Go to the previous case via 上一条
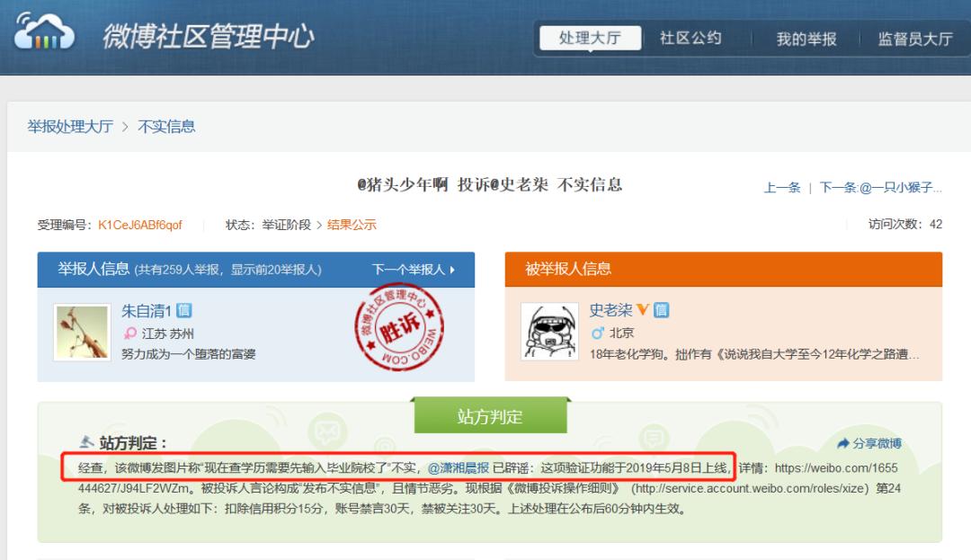This screenshot has width=971, height=560. coord(781,188)
